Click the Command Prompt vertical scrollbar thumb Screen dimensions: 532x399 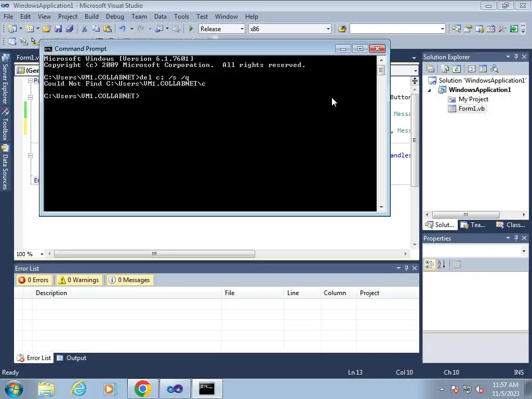pos(381,70)
